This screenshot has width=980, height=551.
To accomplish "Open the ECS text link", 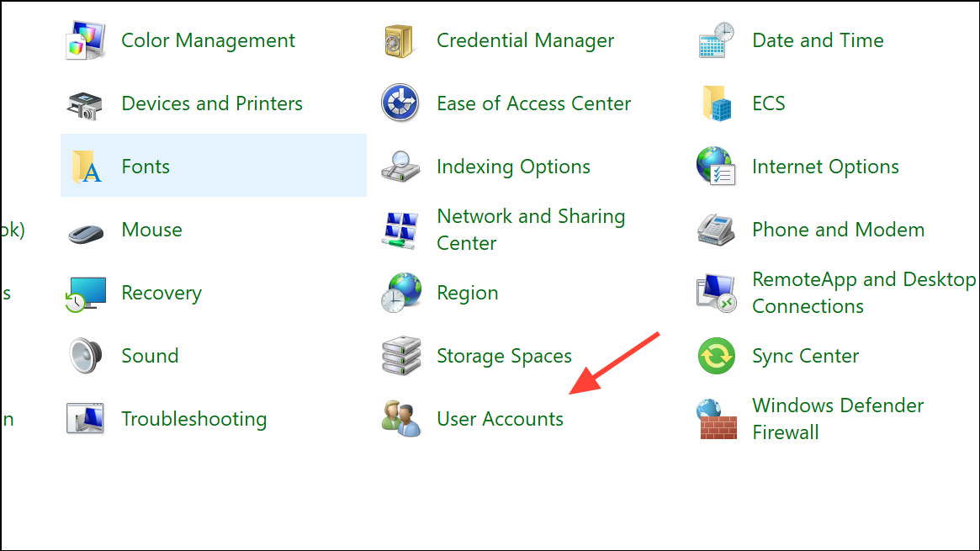I will [768, 103].
